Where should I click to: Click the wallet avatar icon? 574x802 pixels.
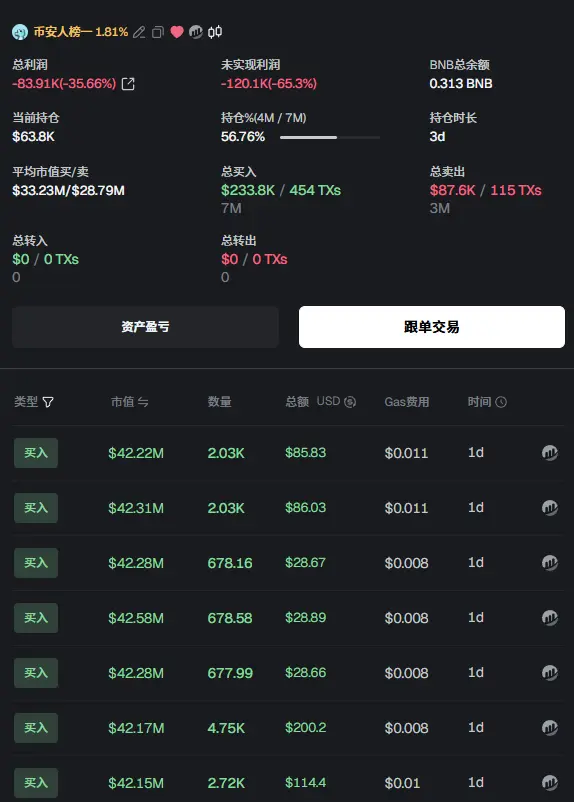(19, 32)
